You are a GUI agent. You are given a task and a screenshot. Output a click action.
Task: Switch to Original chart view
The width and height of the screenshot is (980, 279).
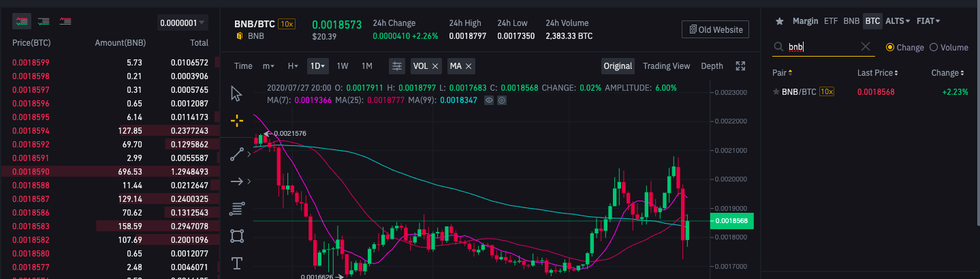coord(618,66)
